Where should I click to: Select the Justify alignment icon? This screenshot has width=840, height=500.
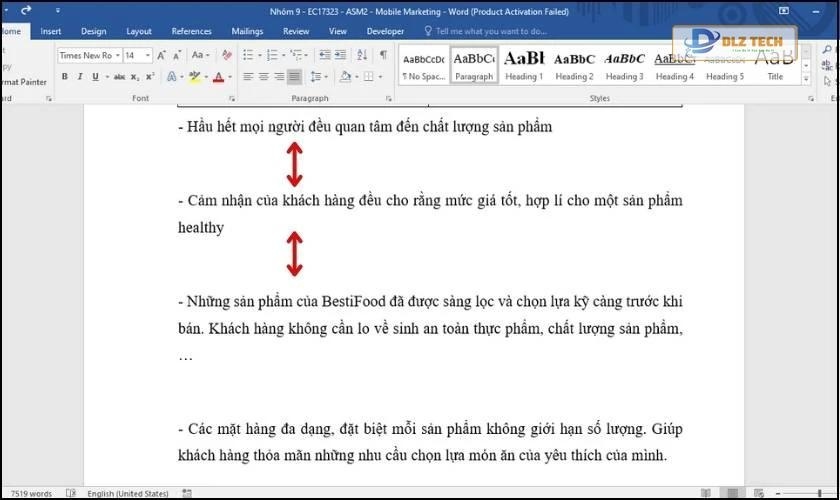tap(294, 77)
